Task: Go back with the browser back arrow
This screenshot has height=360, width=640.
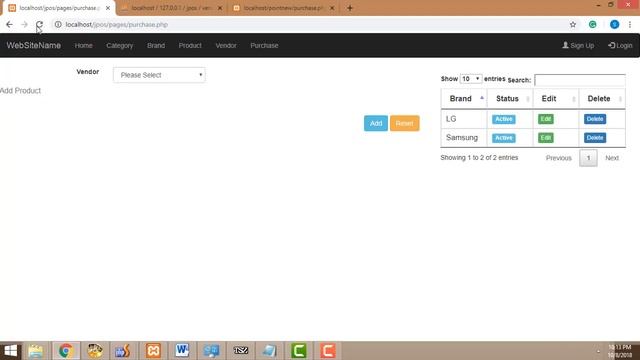Action: point(9,24)
